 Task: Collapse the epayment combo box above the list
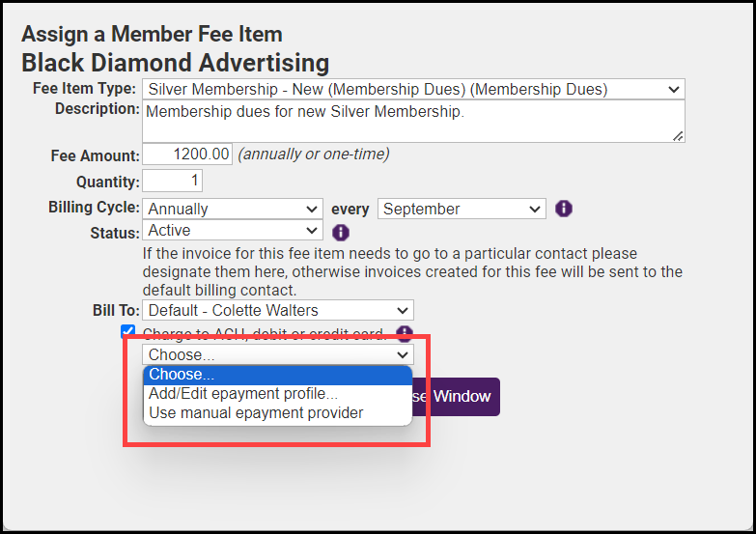(278, 354)
